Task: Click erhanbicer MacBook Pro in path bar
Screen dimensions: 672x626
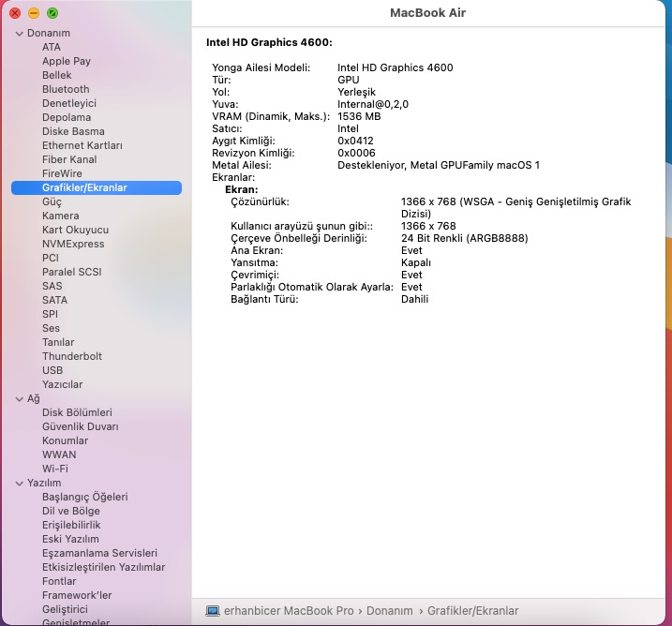Action: click(x=290, y=611)
